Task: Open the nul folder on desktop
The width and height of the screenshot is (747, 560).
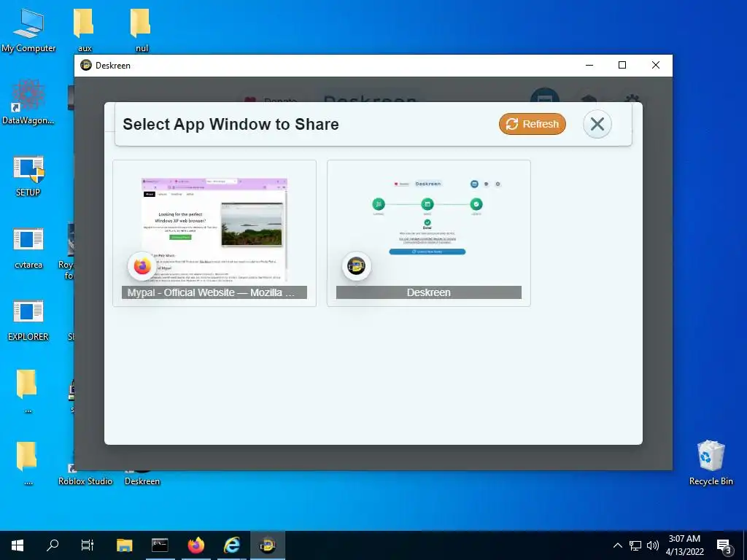Action: pyautogui.click(x=141, y=29)
